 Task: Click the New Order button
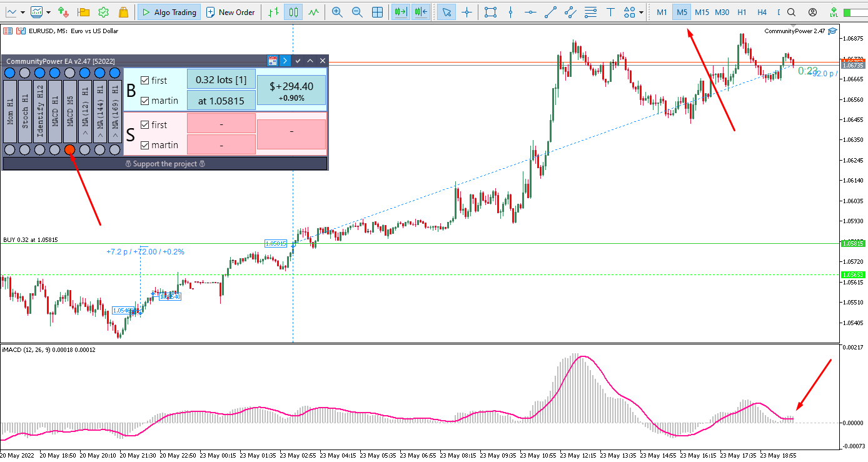pyautogui.click(x=231, y=12)
